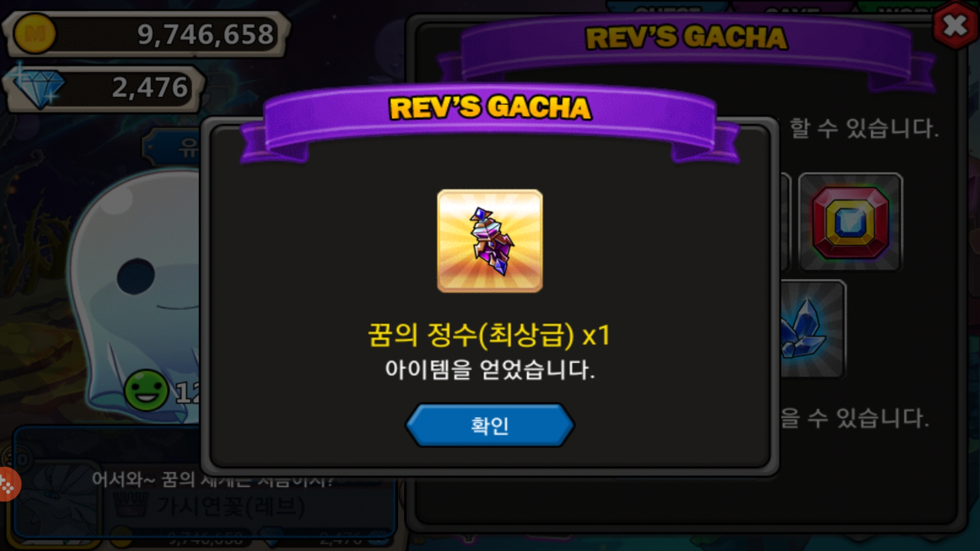
Task: Tap the gold coin currency icon
Action: click(x=34, y=34)
